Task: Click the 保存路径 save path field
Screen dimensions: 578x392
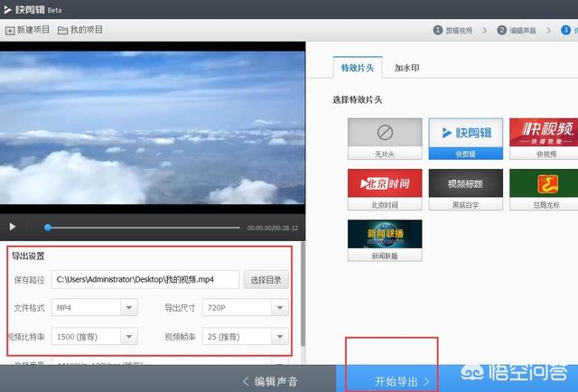Action: point(145,279)
